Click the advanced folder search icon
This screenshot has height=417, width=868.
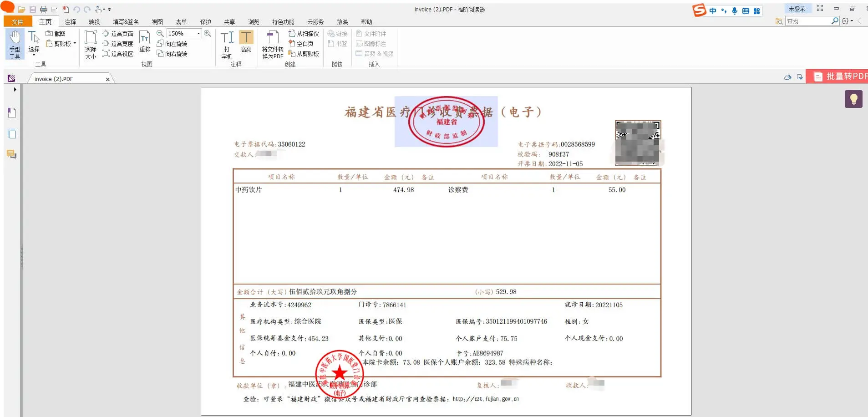[x=779, y=21]
